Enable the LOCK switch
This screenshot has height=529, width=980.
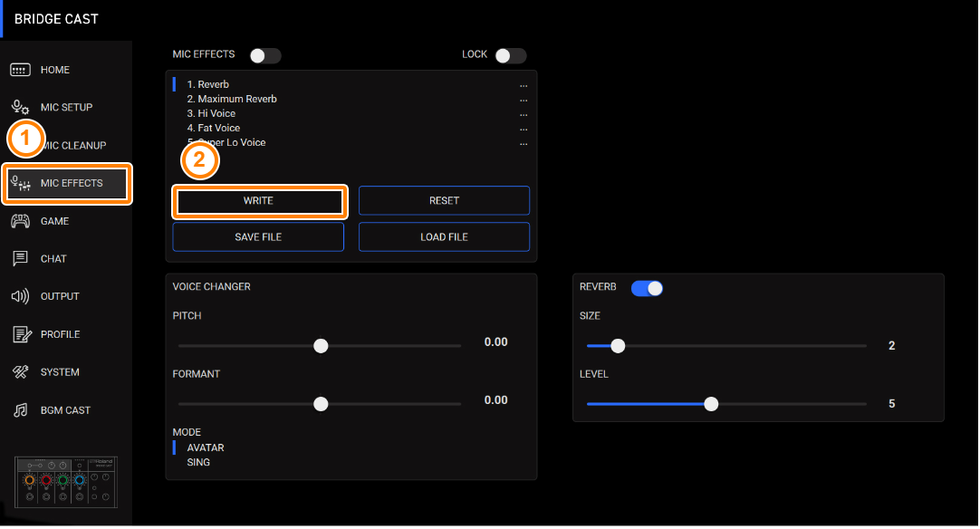[511, 55]
